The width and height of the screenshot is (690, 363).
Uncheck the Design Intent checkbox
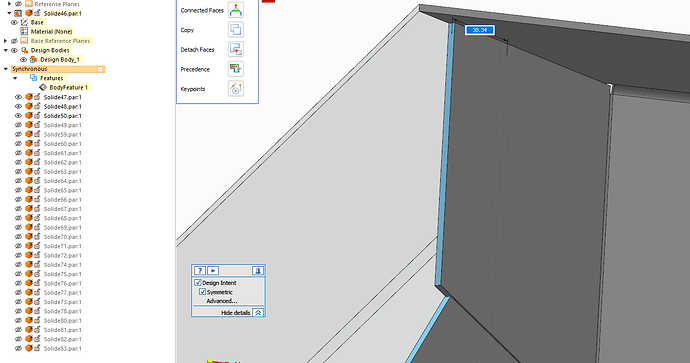[198, 282]
